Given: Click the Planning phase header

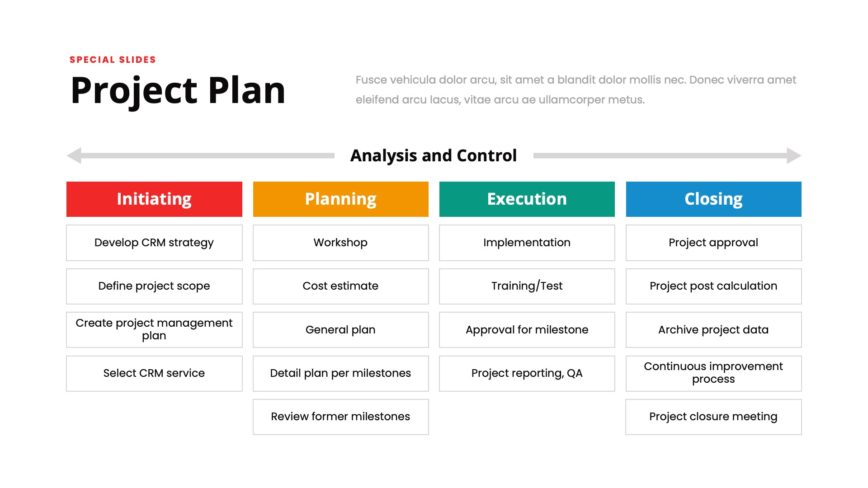Looking at the screenshot, I should pos(341,198).
